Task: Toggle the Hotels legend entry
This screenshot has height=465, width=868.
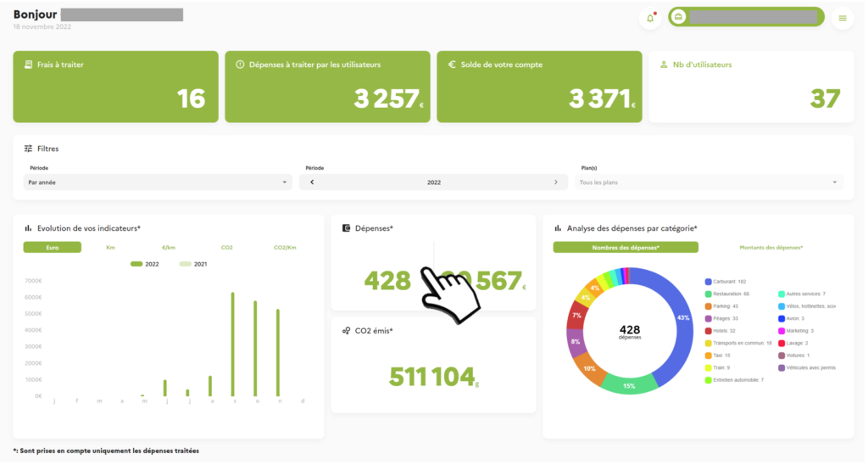Action: tap(721, 331)
